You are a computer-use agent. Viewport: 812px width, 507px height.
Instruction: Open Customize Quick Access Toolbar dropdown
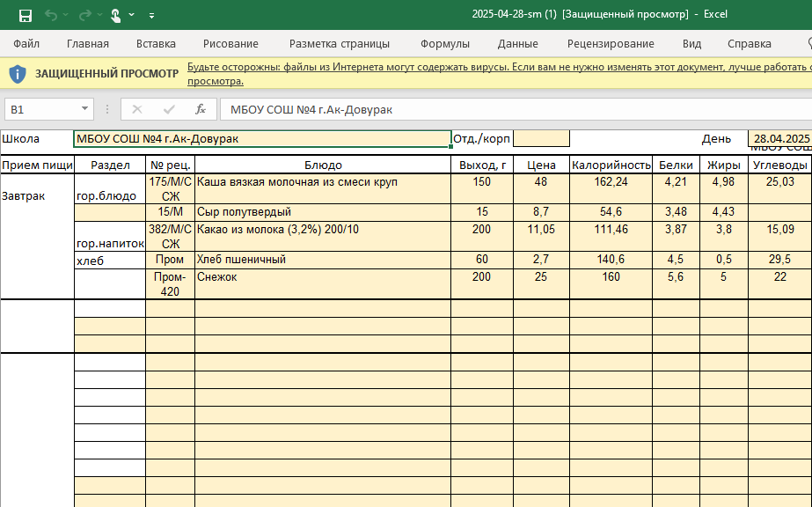pos(152,16)
